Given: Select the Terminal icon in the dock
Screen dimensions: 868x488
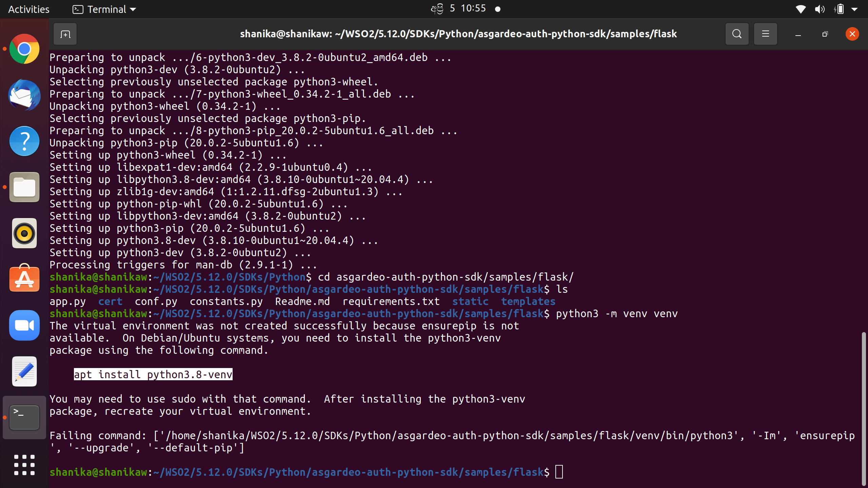Looking at the screenshot, I should point(24,418).
